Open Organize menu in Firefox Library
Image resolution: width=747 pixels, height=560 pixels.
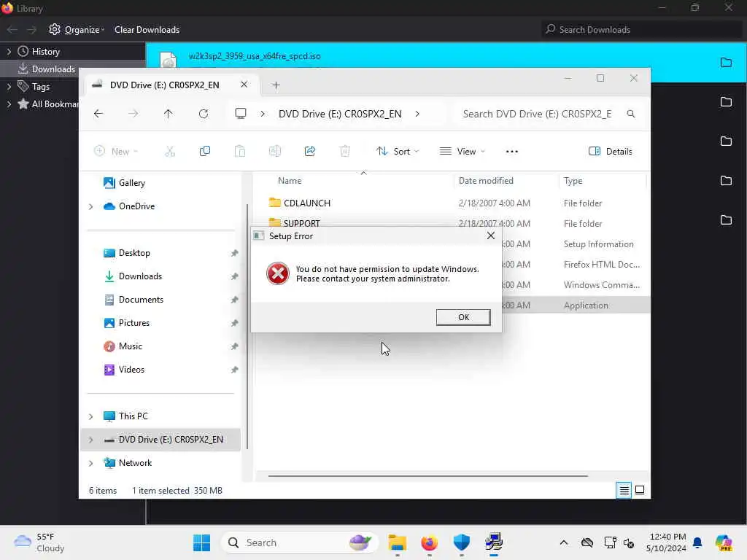[x=77, y=29]
